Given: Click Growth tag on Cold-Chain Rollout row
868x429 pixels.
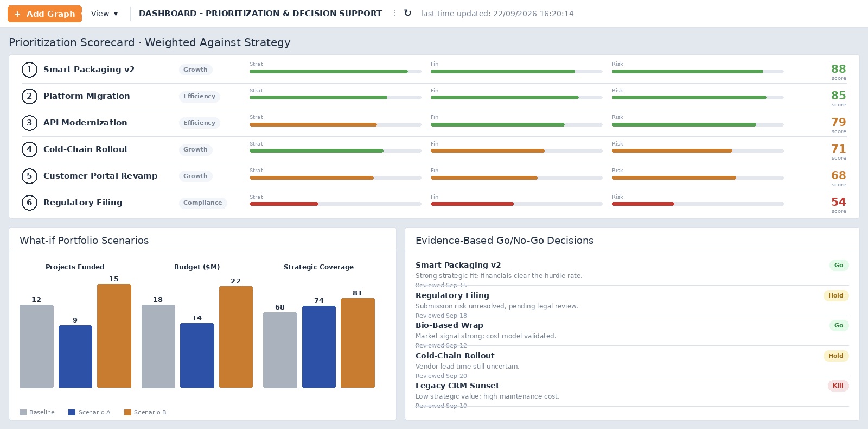Looking at the screenshot, I should tap(195, 149).
